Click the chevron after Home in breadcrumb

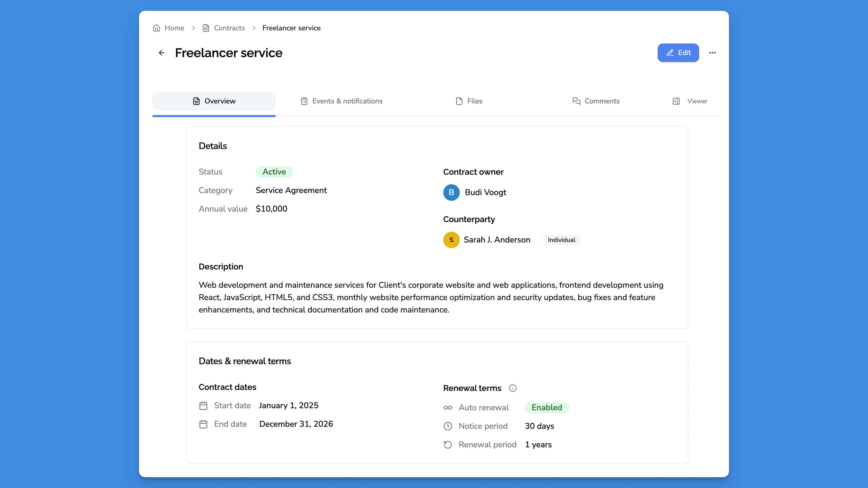click(193, 28)
